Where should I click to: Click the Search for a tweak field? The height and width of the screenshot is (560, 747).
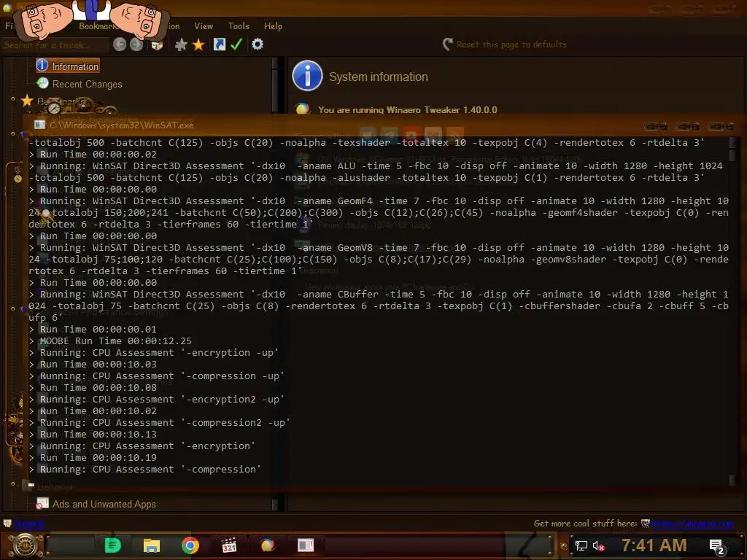click(55, 45)
